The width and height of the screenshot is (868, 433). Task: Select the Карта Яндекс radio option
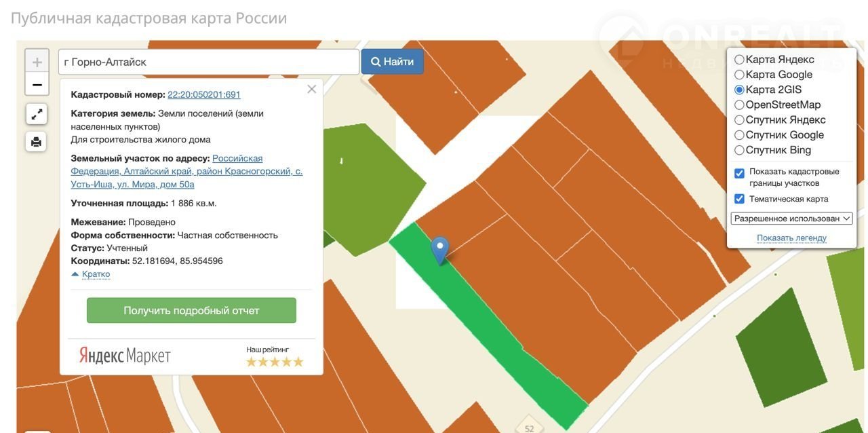click(739, 60)
